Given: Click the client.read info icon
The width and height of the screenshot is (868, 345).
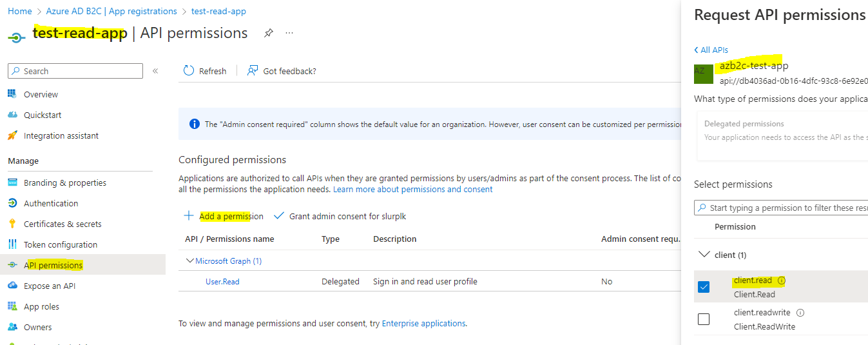Looking at the screenshot, I should [x=782, y=281].
